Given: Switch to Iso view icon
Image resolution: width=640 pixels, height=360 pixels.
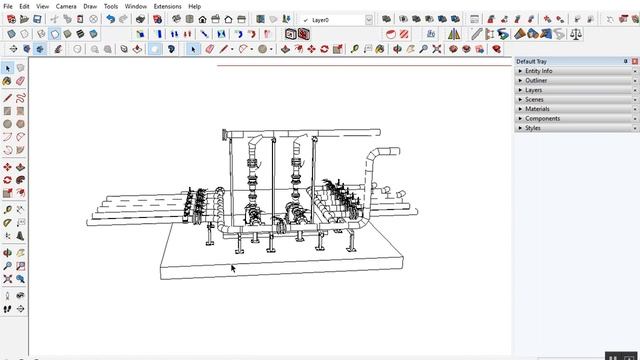Looking at the screenshot, I should 176,19.
